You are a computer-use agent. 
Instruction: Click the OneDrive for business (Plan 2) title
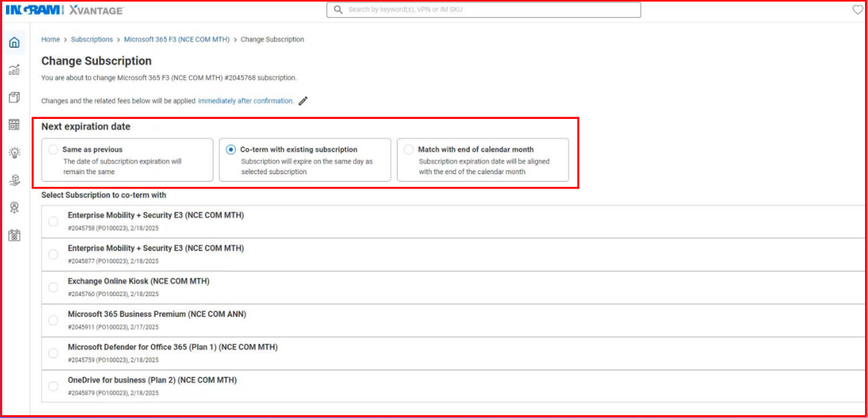(152, 380)
